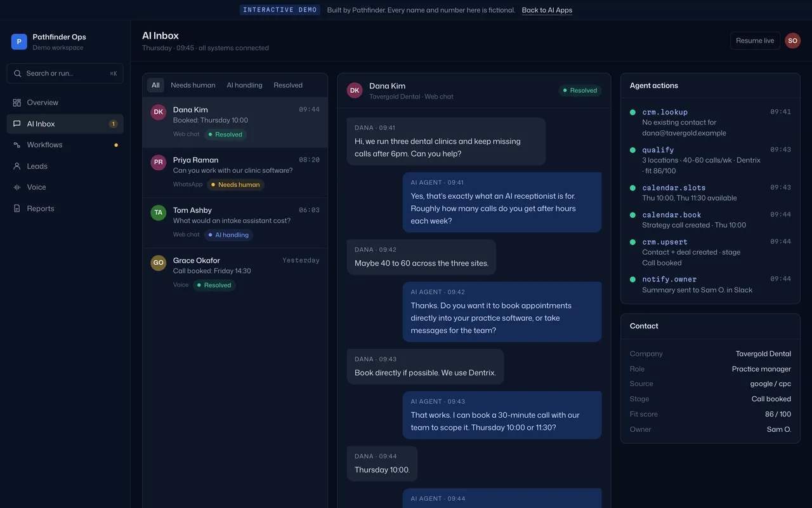The image size is (812, 508).
Task: Click the Workflows icon in sidebar
Action: coord(17,145)
